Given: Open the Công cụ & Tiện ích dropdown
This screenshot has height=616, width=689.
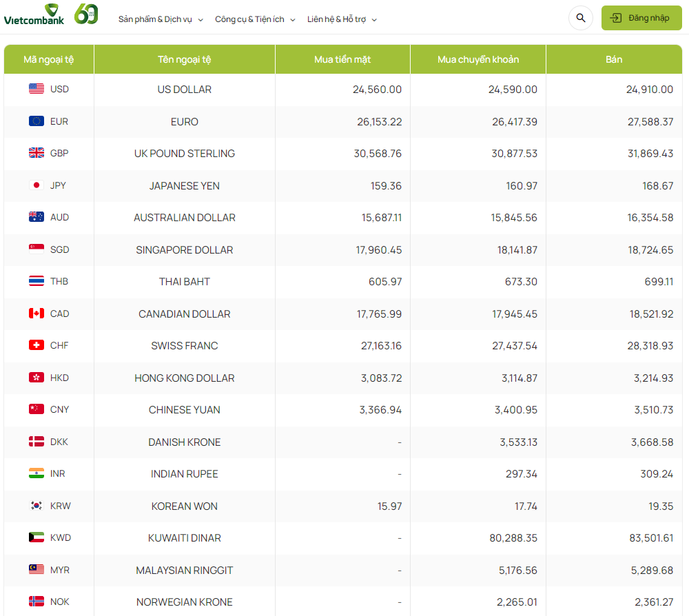Looking at the screenshot, I should pos(255,19).
